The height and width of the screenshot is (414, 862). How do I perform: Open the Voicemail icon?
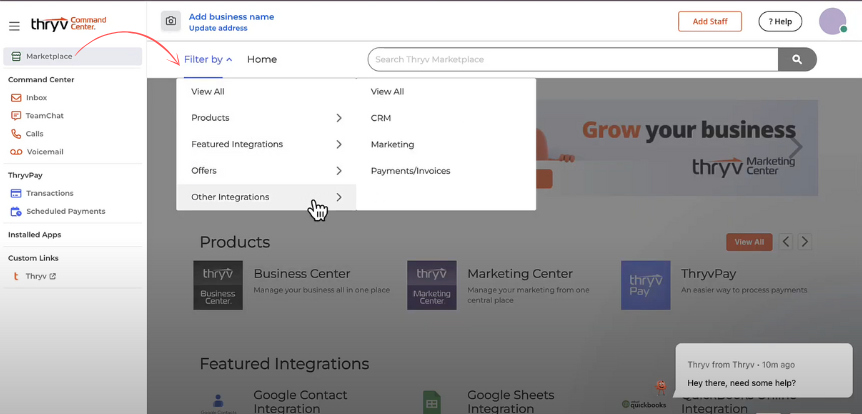point(16,152)
